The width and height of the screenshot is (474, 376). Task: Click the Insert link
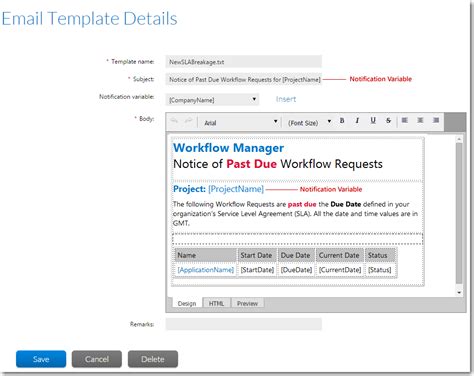pyautogui.click(x=286, y=99)
